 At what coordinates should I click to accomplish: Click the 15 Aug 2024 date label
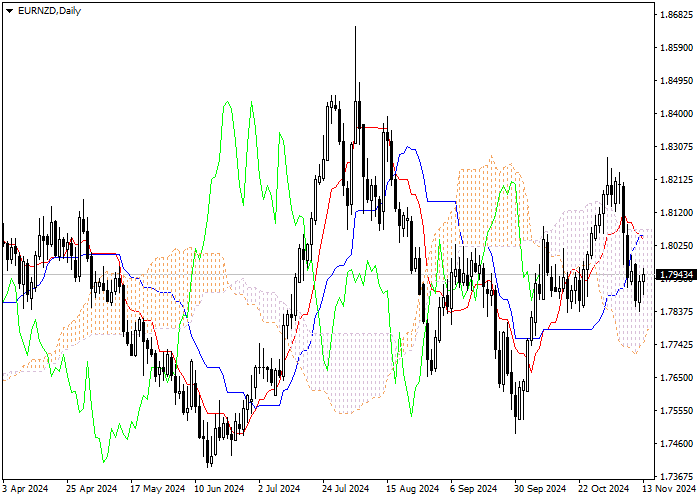pyautogui.click(x=412, y=489)
